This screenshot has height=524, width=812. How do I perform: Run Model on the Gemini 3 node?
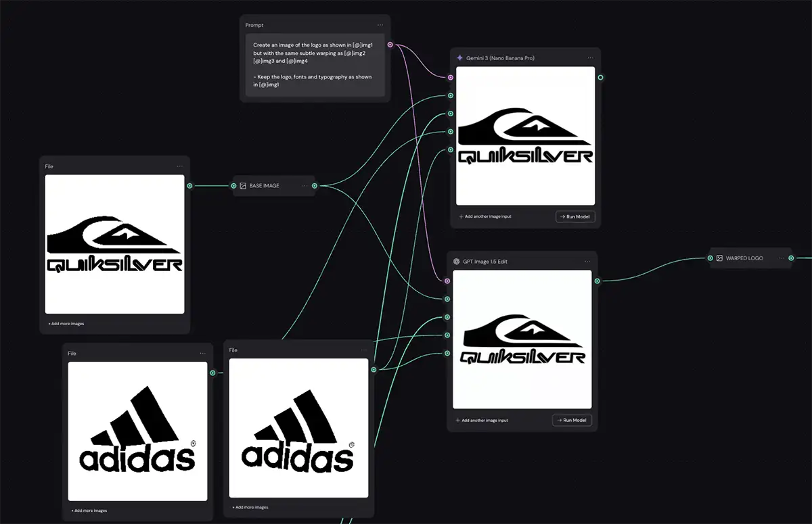click(x=575, y=216)
